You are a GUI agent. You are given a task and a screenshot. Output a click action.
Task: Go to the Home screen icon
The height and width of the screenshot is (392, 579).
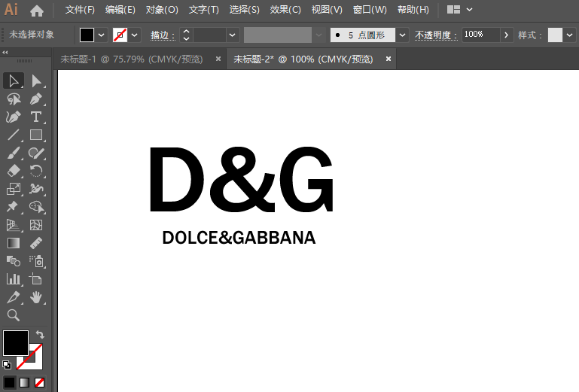37,11
